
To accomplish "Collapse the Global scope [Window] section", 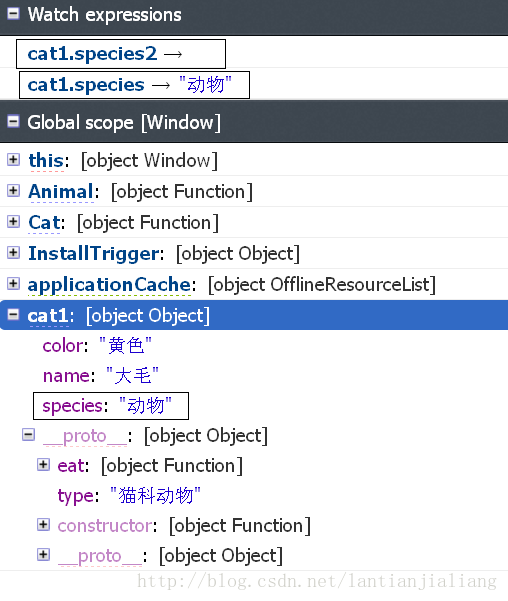I will [13, 122].
